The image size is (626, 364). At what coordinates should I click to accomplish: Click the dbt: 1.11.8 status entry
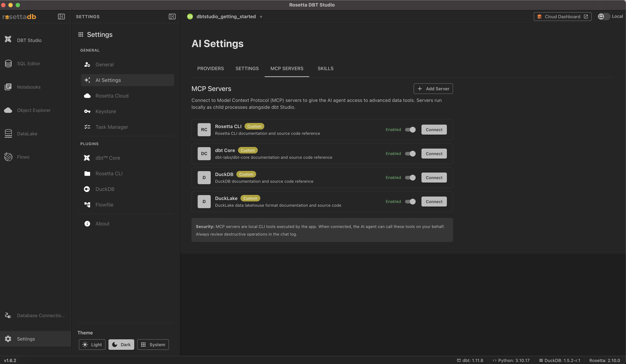470,361
